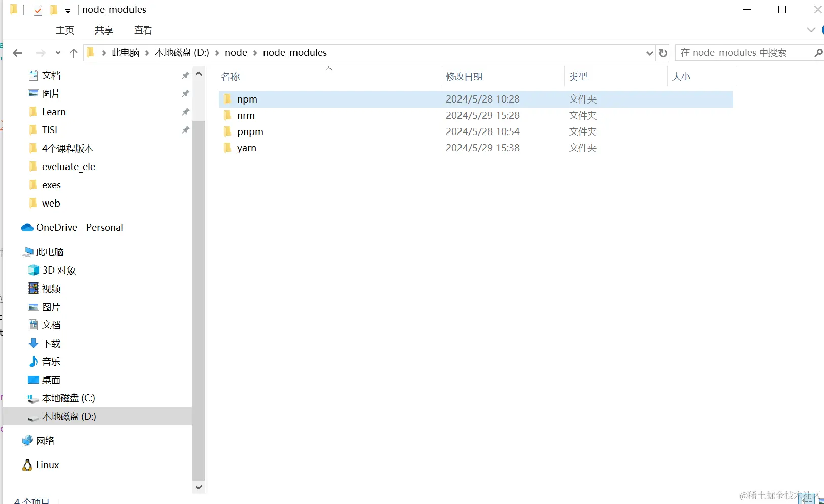Click the nrm folder icon
Viewport: 824px width, 504px height.
click(228, 115)
